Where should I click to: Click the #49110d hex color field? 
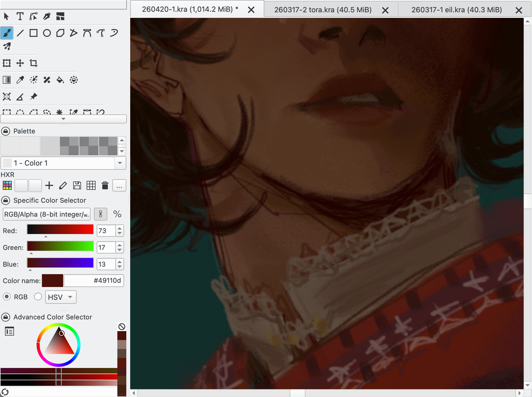pos(94,281)
